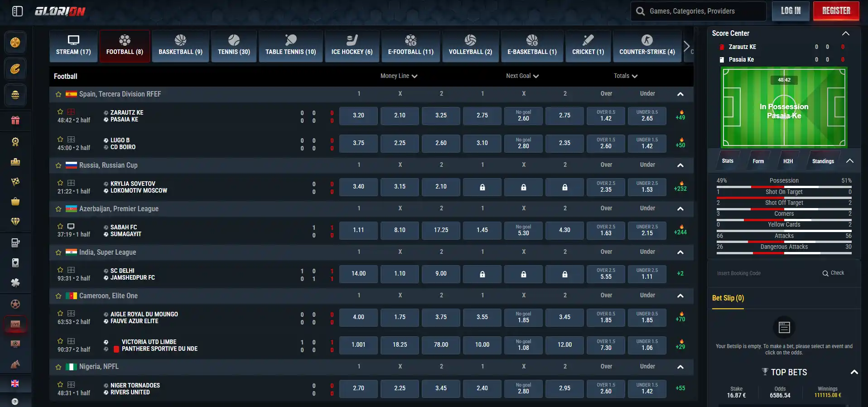Focus the Insert Booking Code field
868x407 pixels.
(766, 273)
